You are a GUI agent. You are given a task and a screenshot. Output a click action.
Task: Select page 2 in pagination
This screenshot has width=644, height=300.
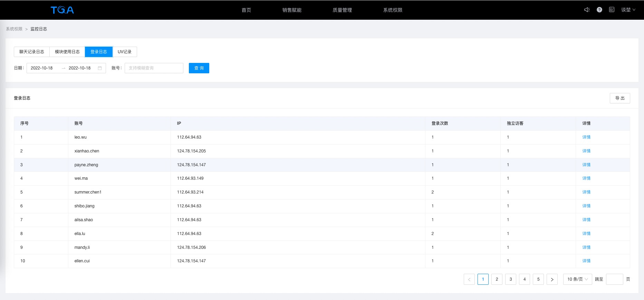[x=497, y=279]
